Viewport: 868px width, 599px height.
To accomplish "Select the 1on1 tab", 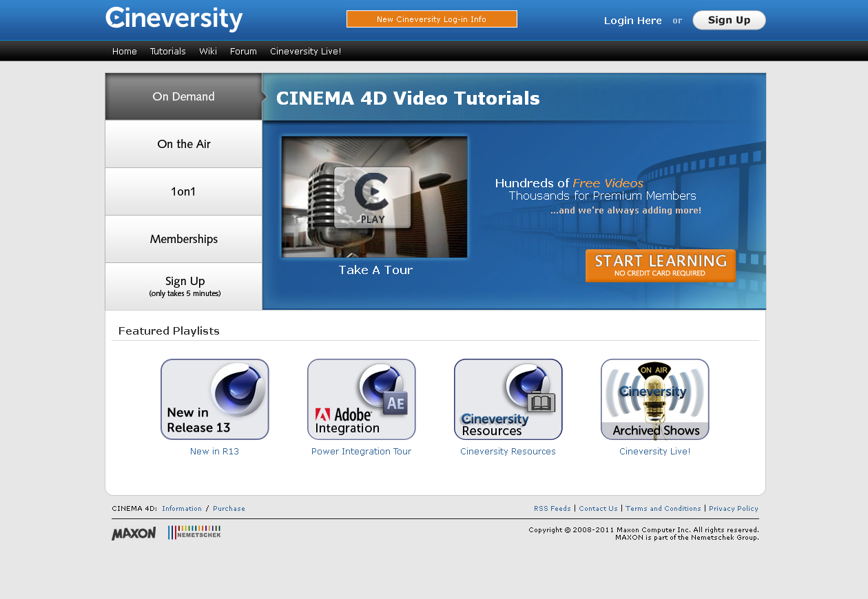I will pos(184,191).
